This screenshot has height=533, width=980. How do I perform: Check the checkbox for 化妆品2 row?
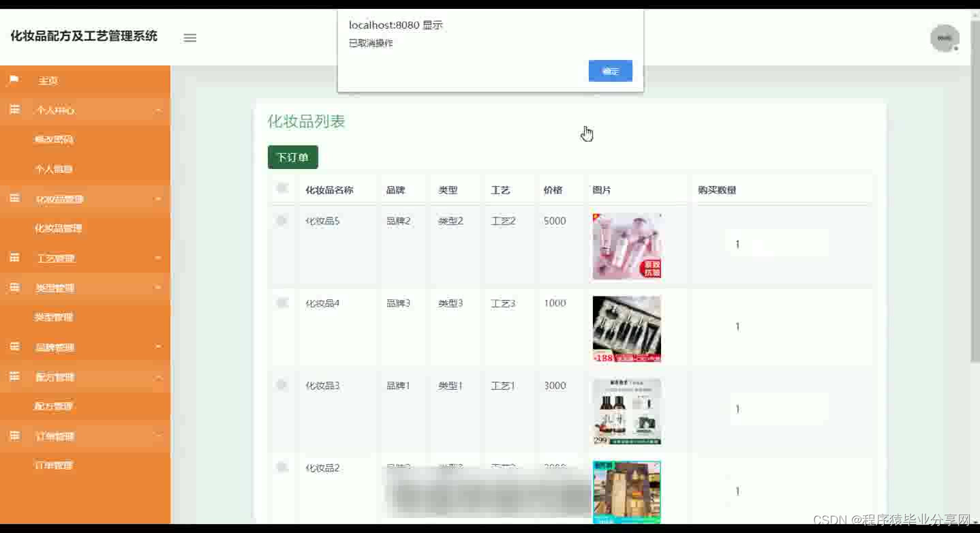[x=281, y=468]
